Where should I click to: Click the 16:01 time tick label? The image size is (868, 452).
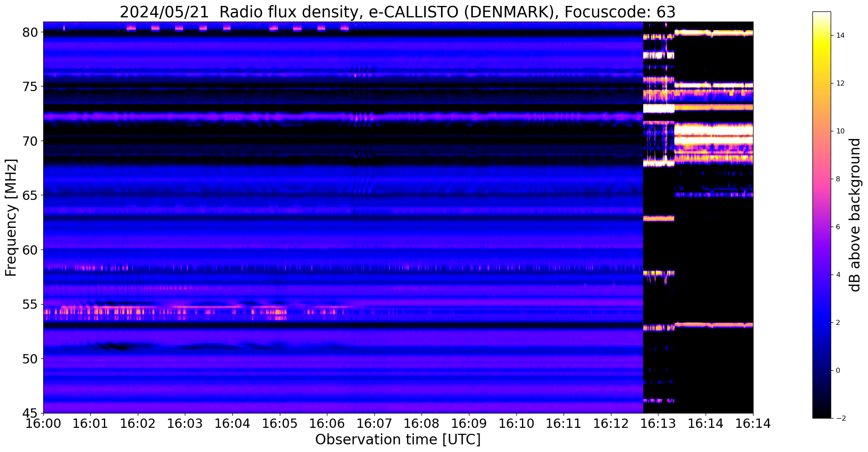[90, 423]
